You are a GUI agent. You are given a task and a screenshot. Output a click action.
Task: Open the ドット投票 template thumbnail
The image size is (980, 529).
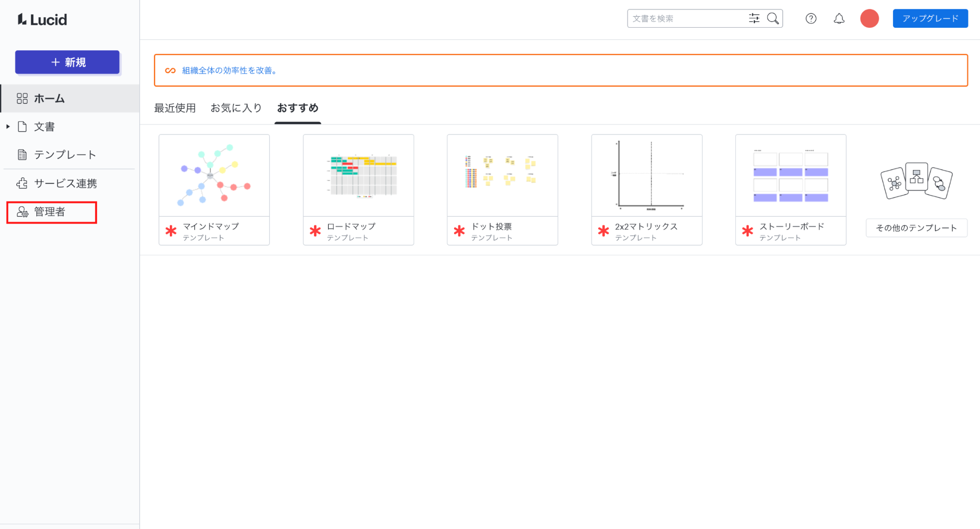502,176
